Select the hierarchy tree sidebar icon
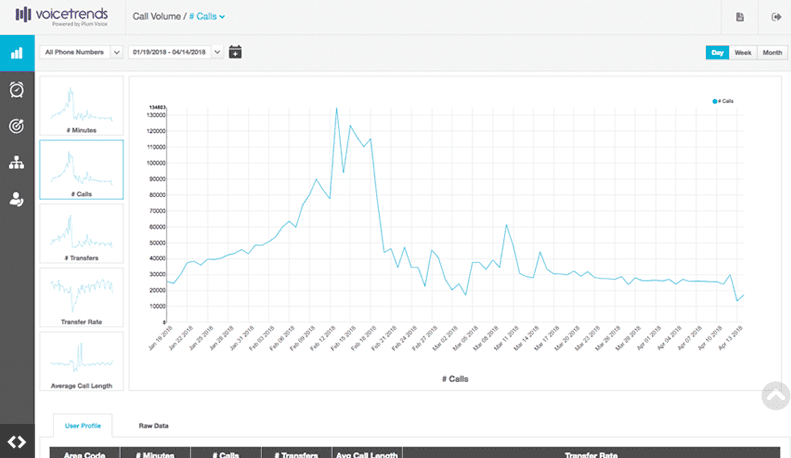791x458 pixels. [x=17, y=162]
